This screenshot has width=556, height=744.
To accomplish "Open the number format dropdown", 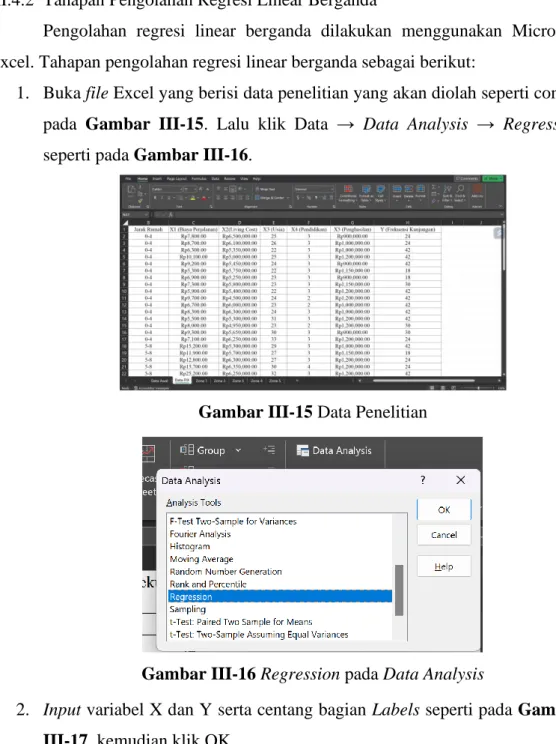I will 331,189.
